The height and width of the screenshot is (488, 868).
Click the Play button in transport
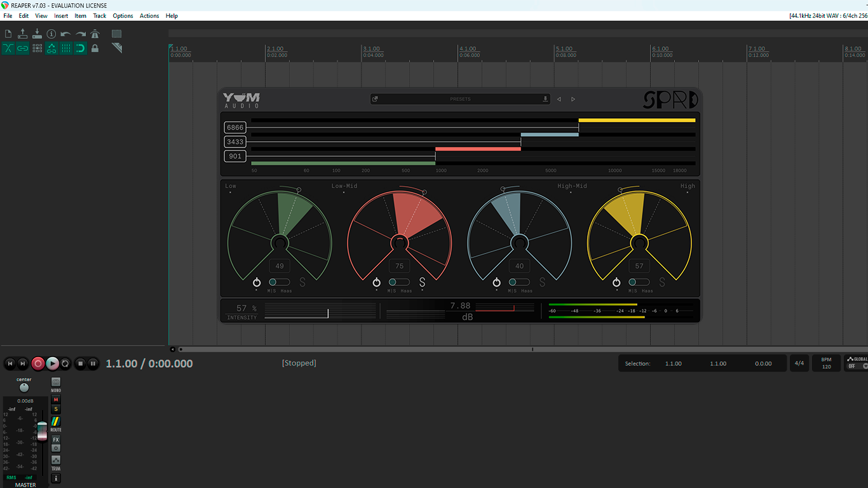(52, 363)
